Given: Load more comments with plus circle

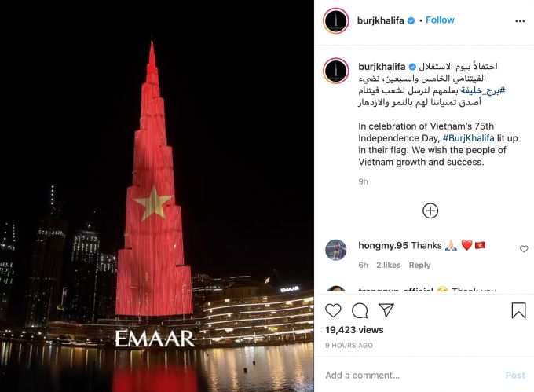Looking at the screenshot, I should click(x=430, y=211).
